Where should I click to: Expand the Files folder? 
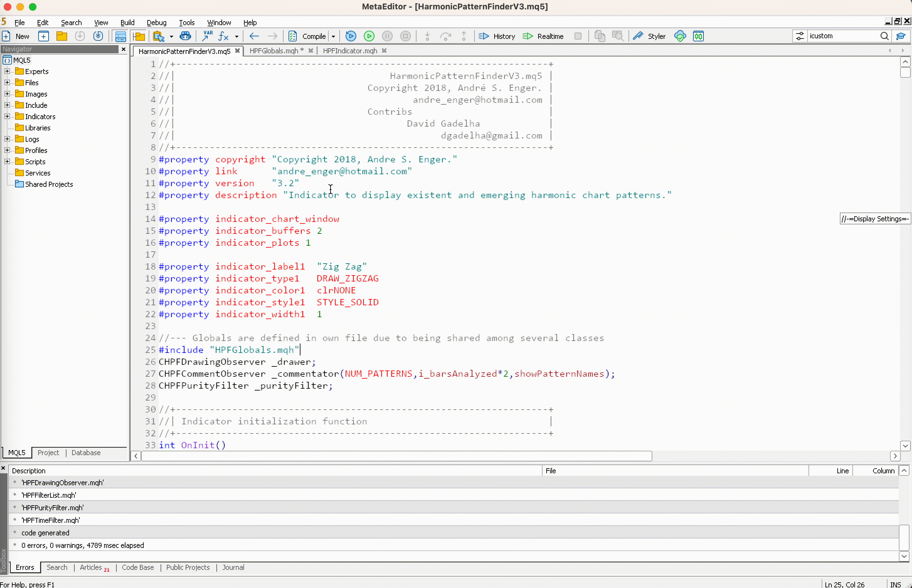tap(7, 82)
